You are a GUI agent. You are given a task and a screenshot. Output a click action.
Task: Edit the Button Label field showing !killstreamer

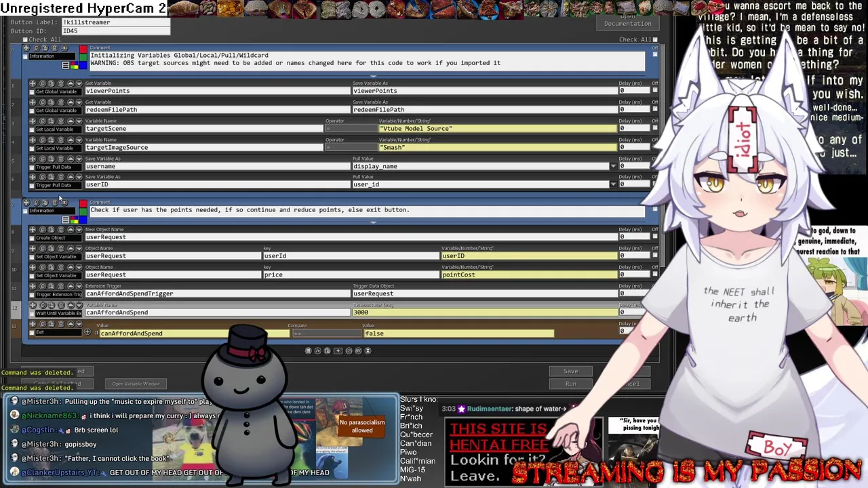tap(116, 22)
